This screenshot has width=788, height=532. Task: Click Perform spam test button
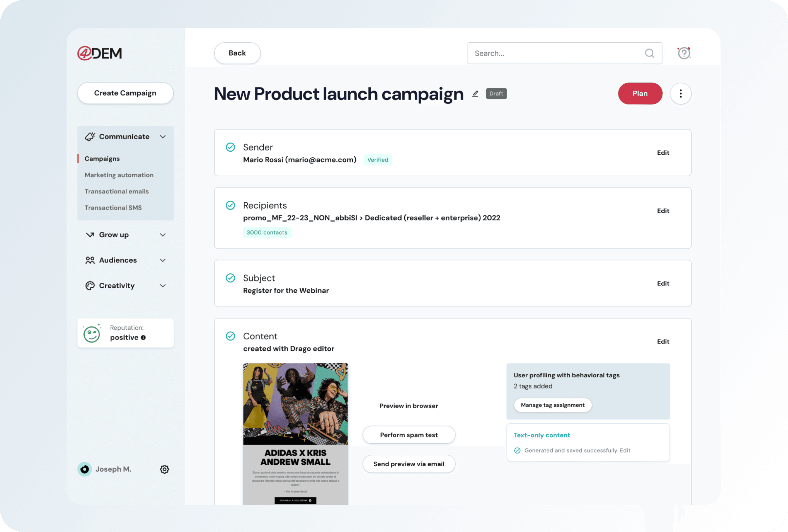pos(408,435)
